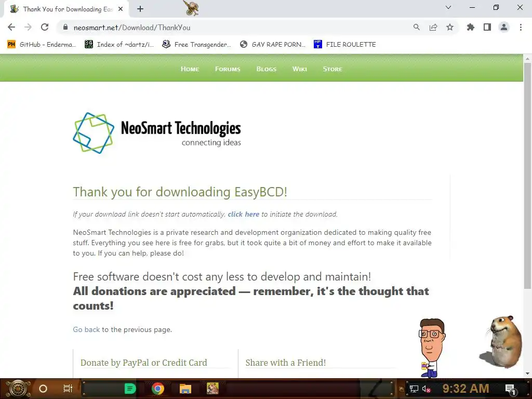Open Blogs in the green nav bar
The height and width of the screenshot is (399, 532).
pos(267,69)
